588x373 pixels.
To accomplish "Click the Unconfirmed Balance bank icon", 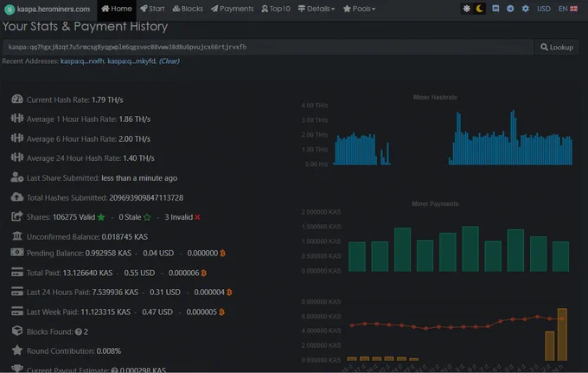I will [x=17, y=236].
